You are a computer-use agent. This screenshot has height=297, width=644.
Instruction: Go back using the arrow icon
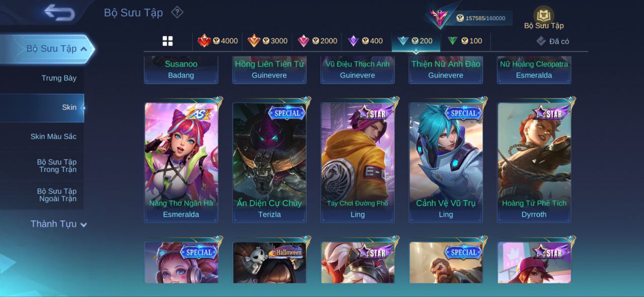59,12
